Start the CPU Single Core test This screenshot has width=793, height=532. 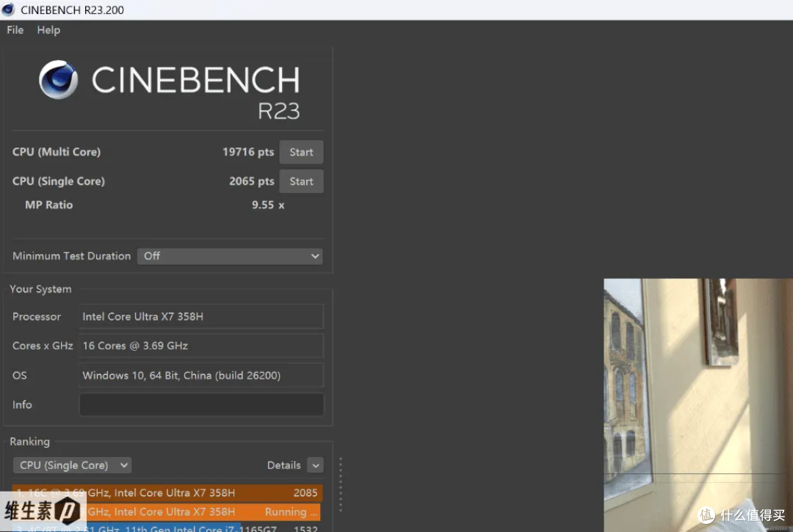[x=301, y=181]
